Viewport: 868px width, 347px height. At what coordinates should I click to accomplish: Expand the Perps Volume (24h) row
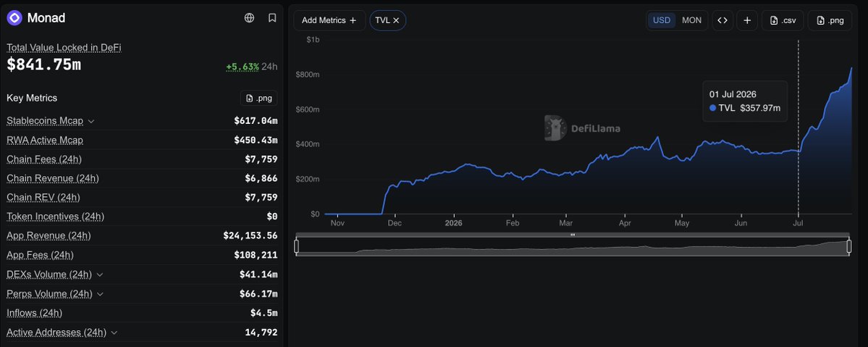pos(100,294)
